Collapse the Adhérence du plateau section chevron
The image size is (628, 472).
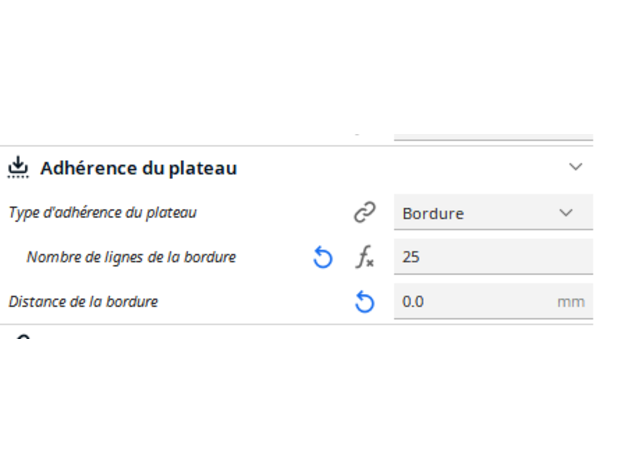[575, 167]
